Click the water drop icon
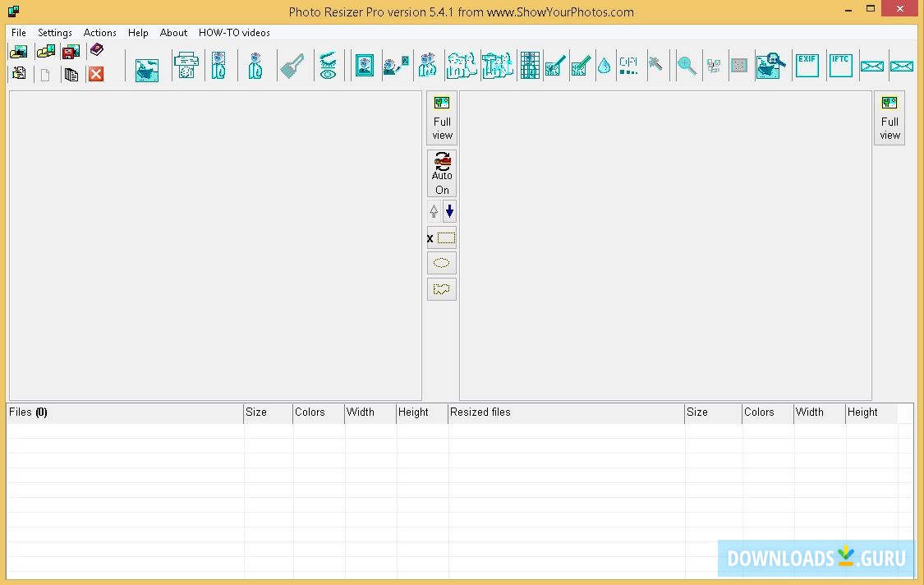The height and width of the screenshot is (585, 924). tap(604, 66)
